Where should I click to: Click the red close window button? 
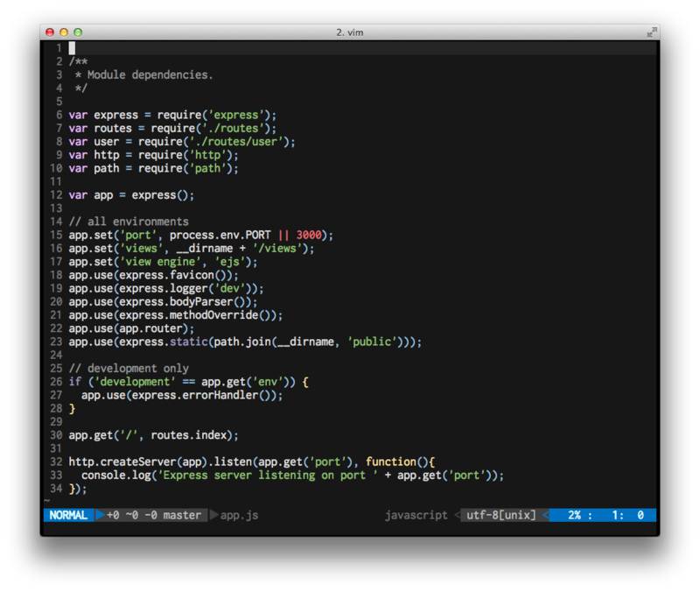point(50,32)
